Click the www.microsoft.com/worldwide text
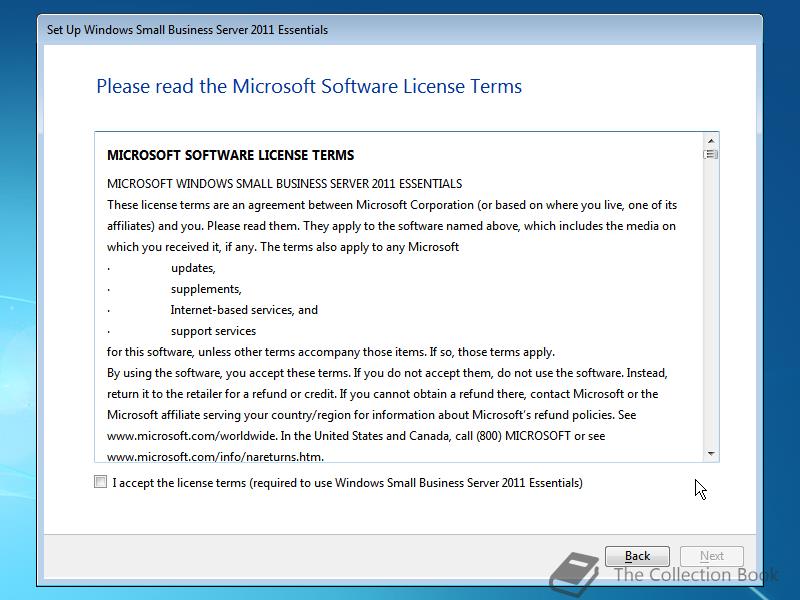The width and height of the screenshot is (800, 600). [192, 436]
